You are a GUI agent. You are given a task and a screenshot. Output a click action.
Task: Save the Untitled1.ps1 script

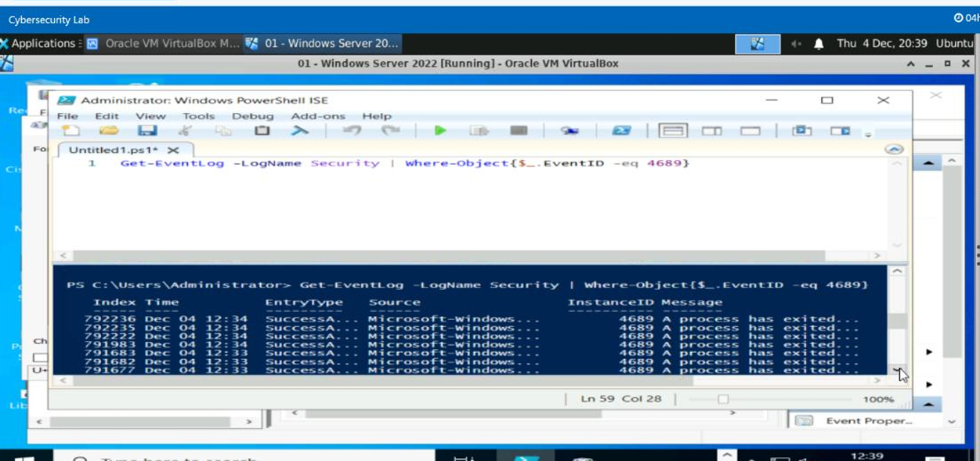[149, 130]
